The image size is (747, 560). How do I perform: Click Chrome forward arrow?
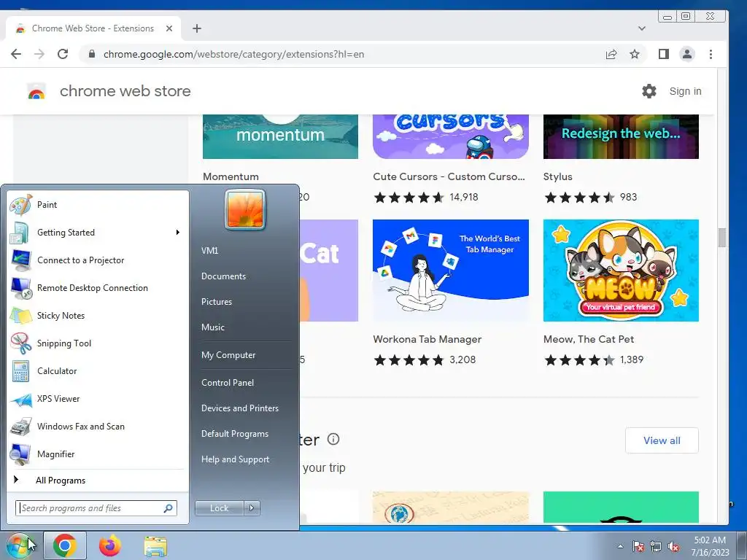[x=39, y=54]
